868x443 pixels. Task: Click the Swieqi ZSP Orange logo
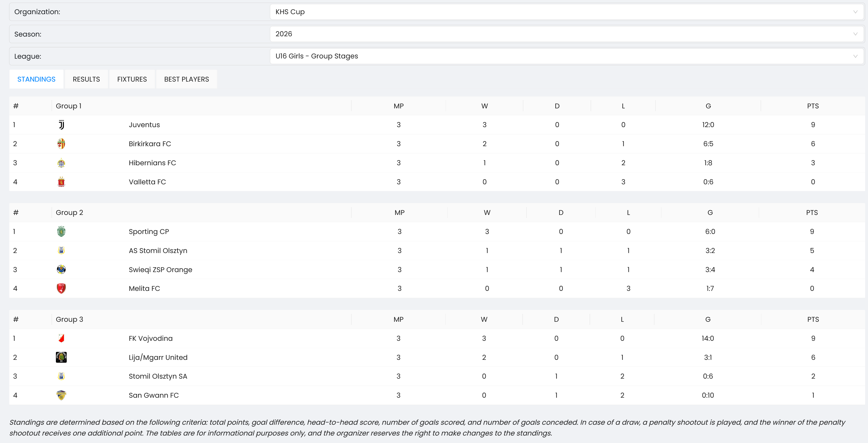pos(61,270)
